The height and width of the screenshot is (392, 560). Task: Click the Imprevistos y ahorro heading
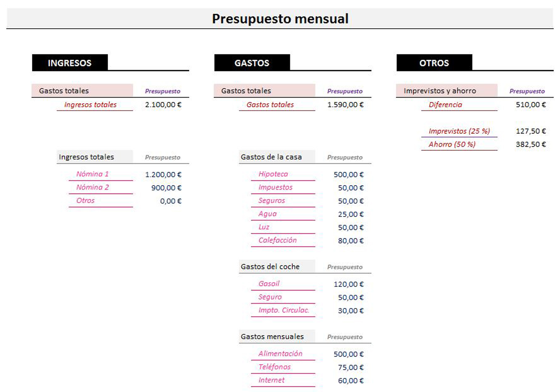pyautogui.click(x=440, y=91)
